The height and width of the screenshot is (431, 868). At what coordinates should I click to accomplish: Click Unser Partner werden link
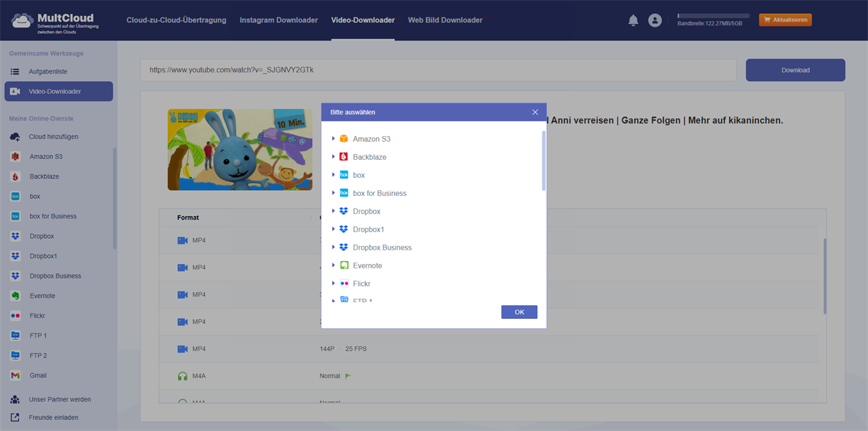(60, 399)
